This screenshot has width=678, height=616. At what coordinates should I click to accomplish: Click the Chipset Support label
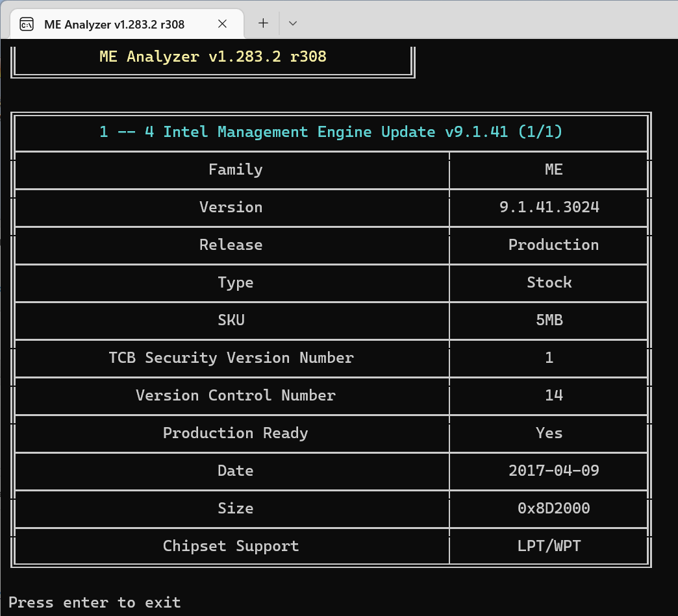231,546
